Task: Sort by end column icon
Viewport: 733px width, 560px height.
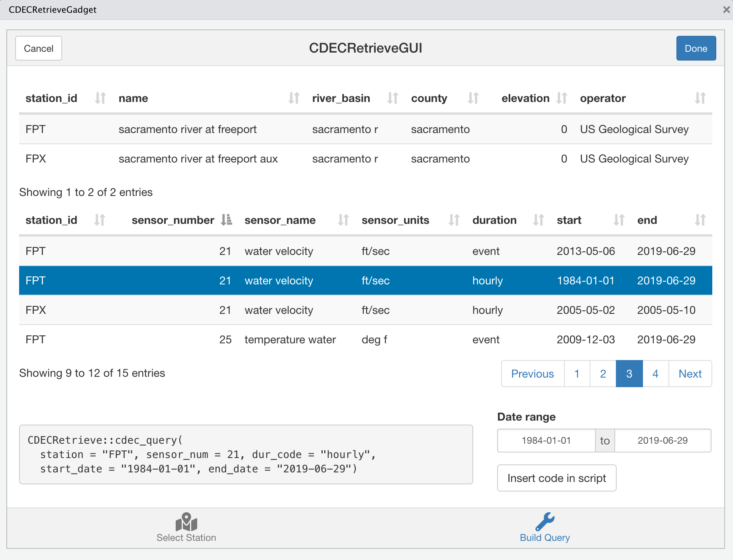Action: (700, 220)
